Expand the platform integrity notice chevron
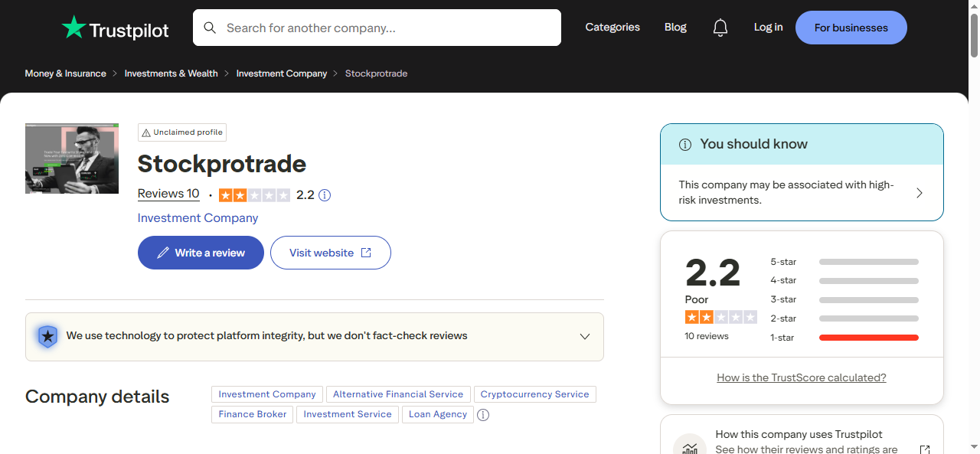980x454 pixels. point(584,336)
